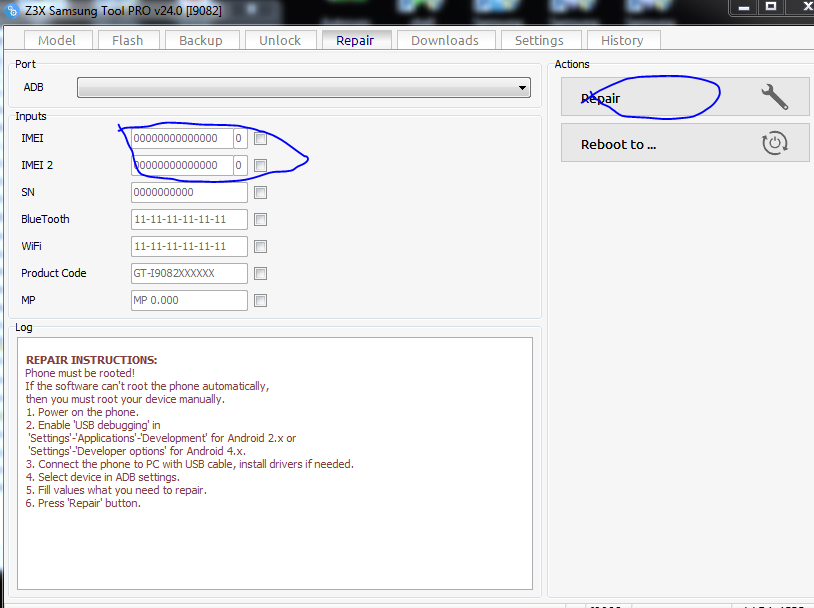The height and width of the screenshot is (608, 814).
Task: Open the ADB port dropdown
Action: (304, 88)
